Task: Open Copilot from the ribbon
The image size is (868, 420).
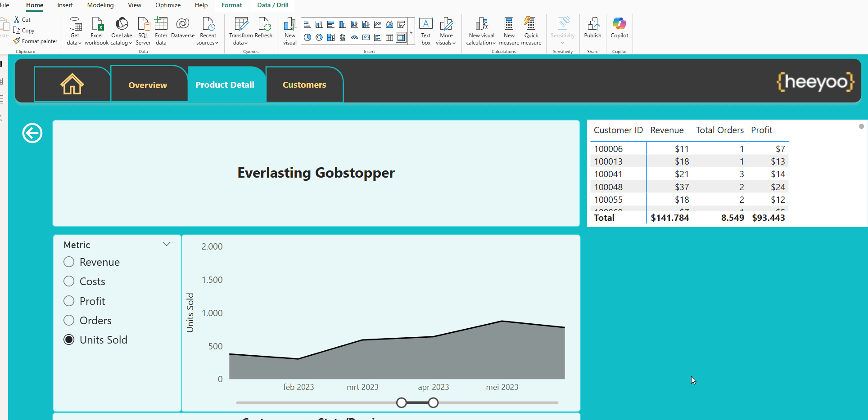Action: tap(619, 28)
